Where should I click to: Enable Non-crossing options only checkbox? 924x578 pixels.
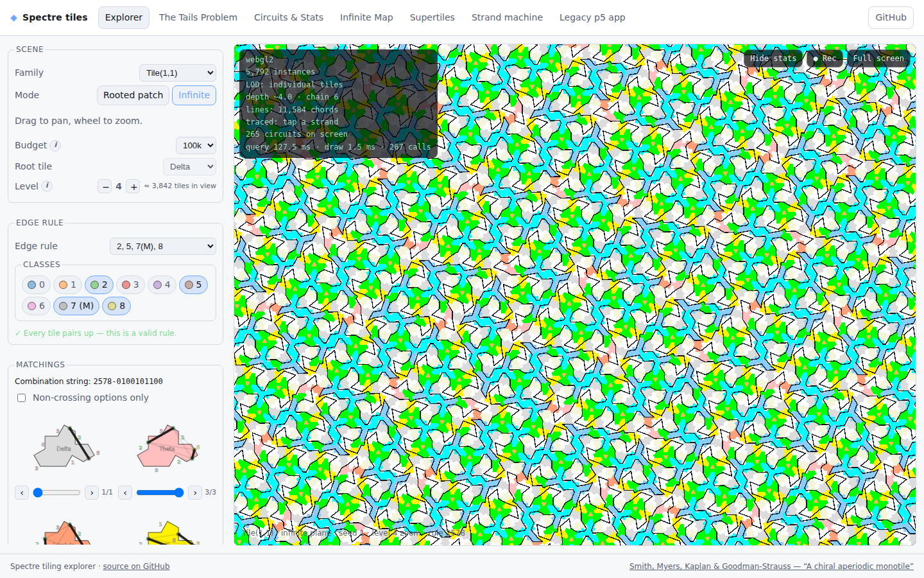pos(22,398)
